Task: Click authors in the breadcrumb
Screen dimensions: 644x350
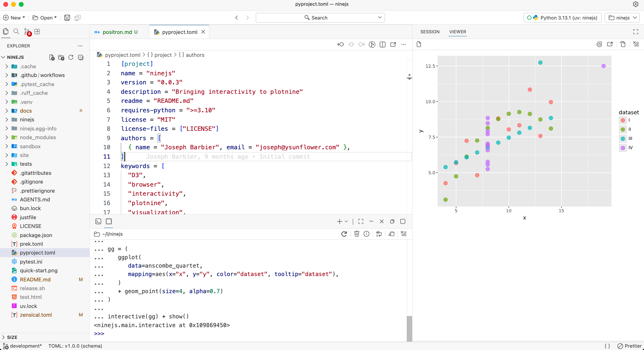Action: [195, 55]
